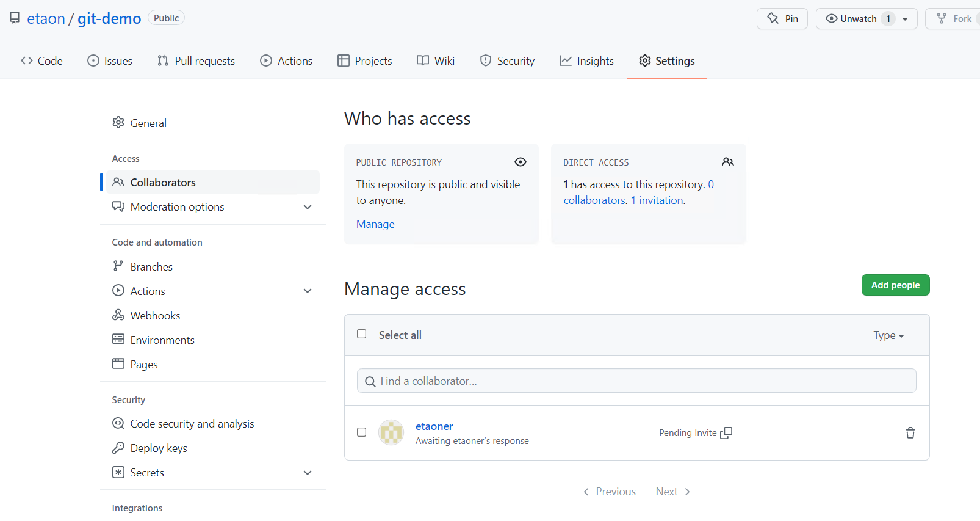Open General settings in sidebar
Screen dimensions: 980x521
(213, 123)
